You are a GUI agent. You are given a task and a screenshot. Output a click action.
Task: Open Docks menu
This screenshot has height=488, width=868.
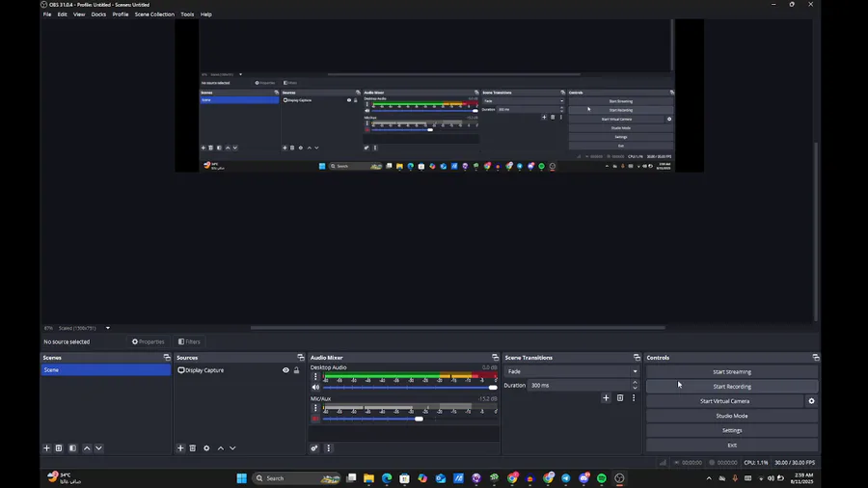pyautogui.click(x=98, y=14)
